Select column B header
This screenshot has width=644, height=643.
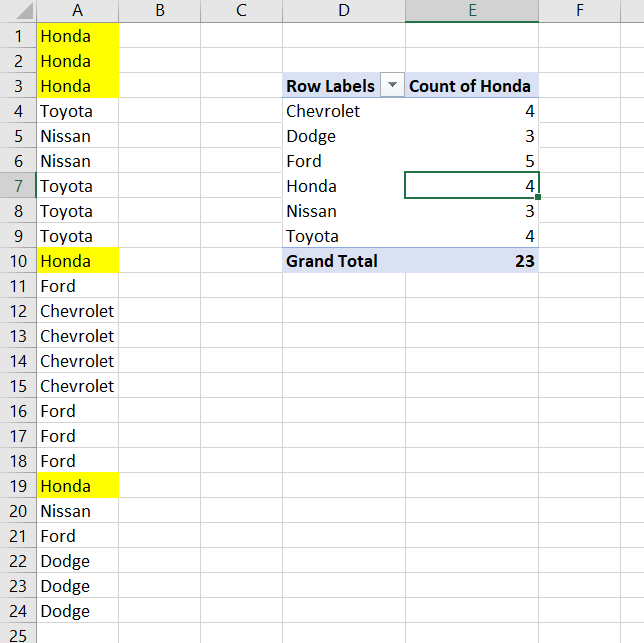160,11
